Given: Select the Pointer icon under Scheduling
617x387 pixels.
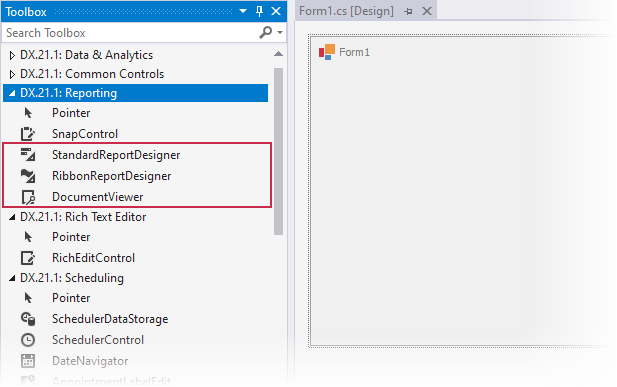Looking at the screenshot, I should (x=28, y=298).
